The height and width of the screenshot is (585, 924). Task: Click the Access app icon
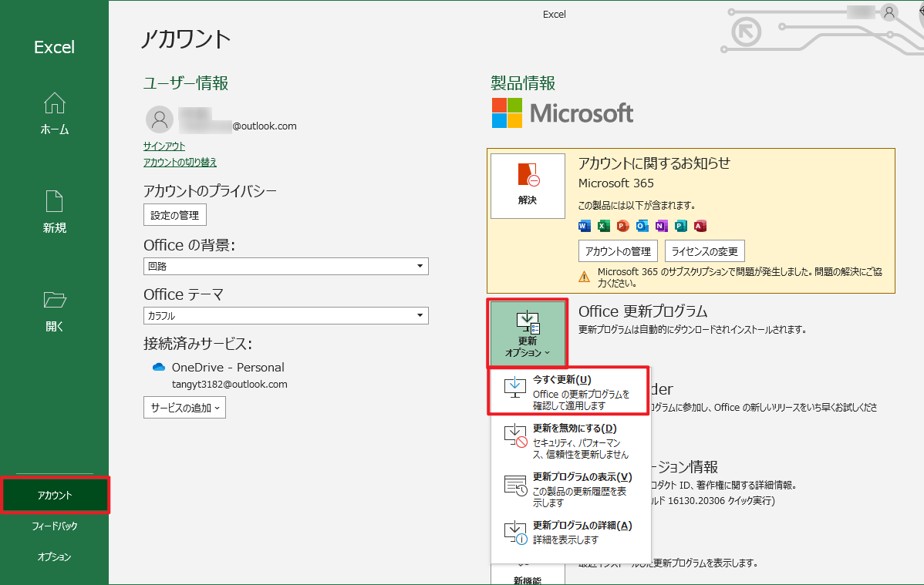[x=700, y=226]
